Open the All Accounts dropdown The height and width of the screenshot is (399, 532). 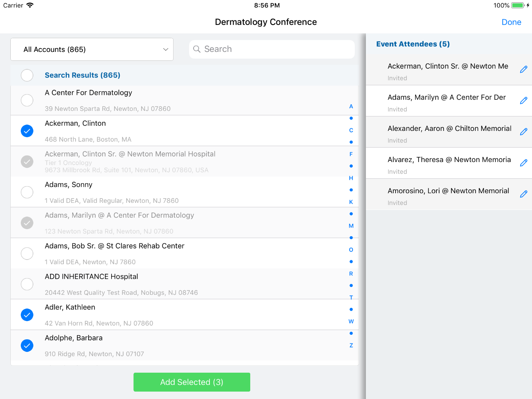pyautogui.click(x=92, y=49)
